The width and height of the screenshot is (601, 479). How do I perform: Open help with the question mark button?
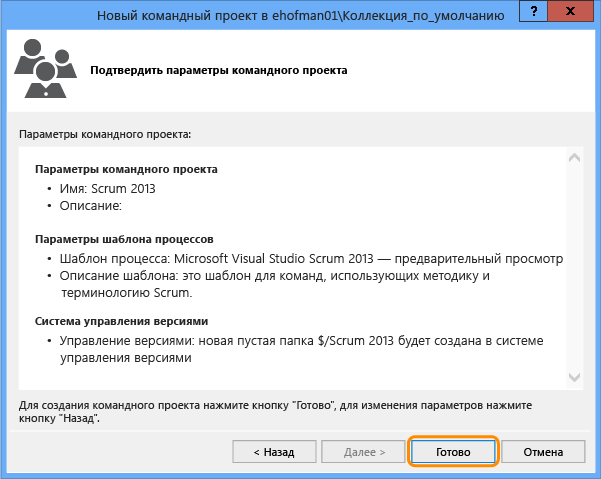[534, 11]
